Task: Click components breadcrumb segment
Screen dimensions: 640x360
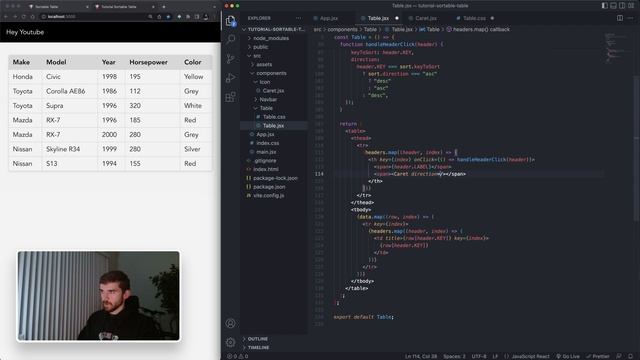Action: click(x=342, y=29)
